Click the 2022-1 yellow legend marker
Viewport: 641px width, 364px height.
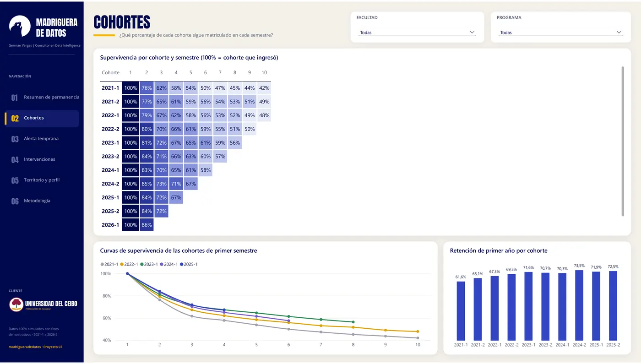[x=122, y=264]
